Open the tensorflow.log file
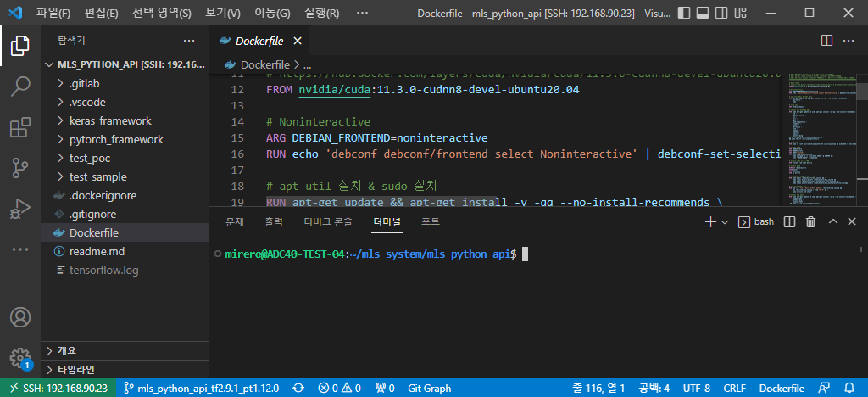This screenshot has height=397, width=868. click(x=125, y=271)
